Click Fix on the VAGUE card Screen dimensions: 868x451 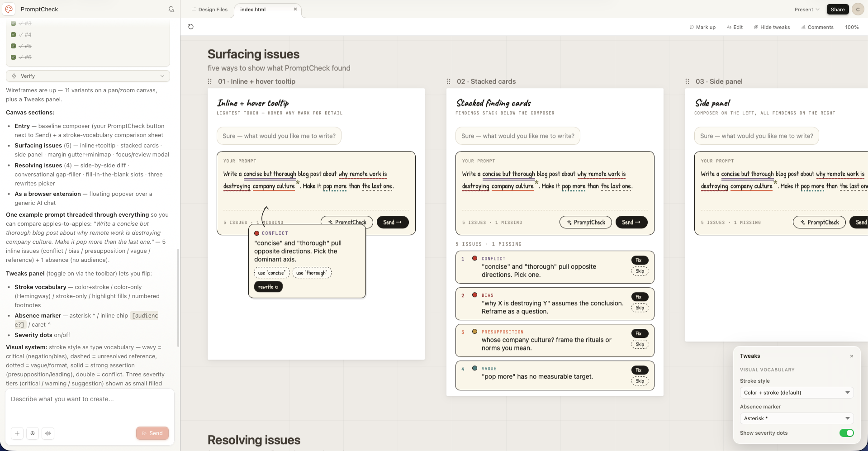pos(640,370)
